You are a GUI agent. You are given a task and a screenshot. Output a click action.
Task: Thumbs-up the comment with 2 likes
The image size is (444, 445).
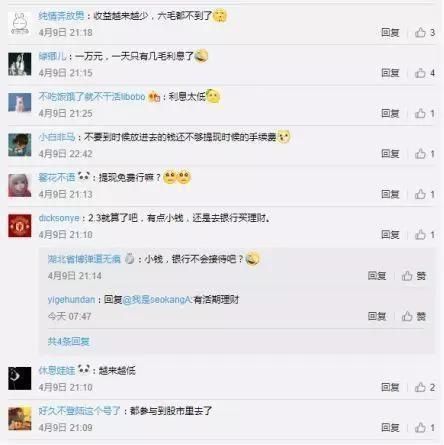click(425, 387)
